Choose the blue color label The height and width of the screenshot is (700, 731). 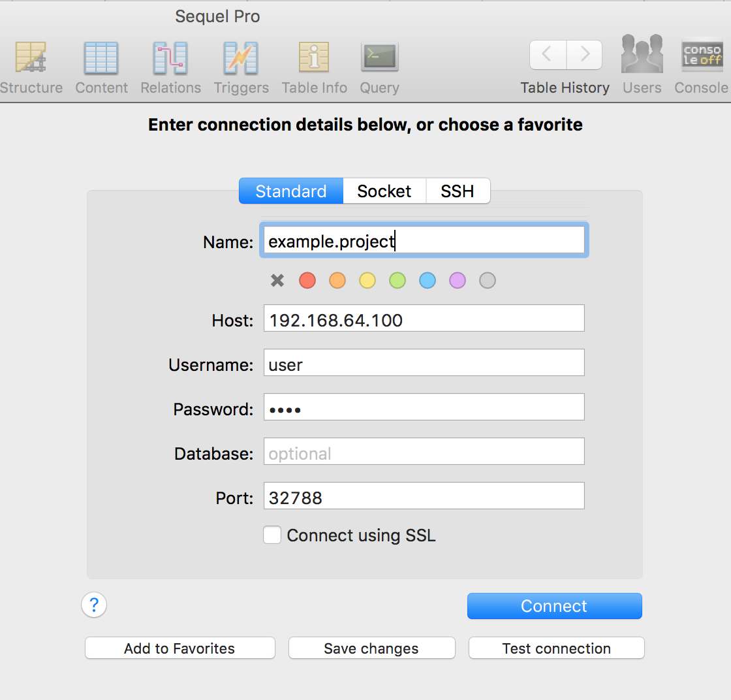[428, 280]
